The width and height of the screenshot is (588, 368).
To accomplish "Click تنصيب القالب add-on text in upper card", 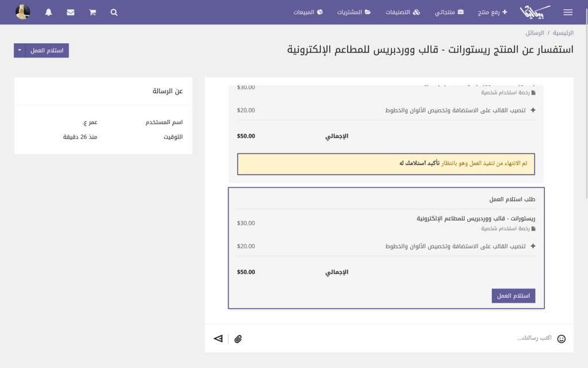I will (x=455, y=110).
